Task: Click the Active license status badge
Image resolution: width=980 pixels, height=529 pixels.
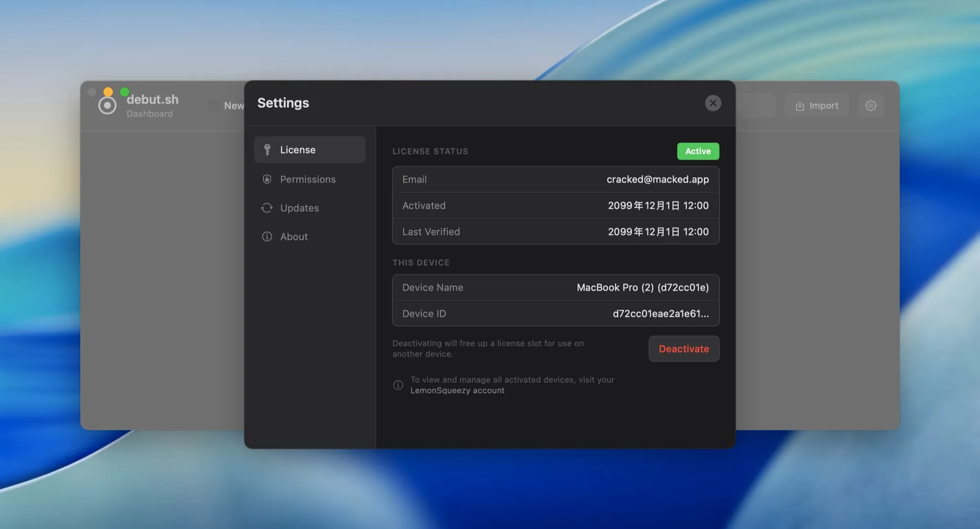Action: coord(698,151)
